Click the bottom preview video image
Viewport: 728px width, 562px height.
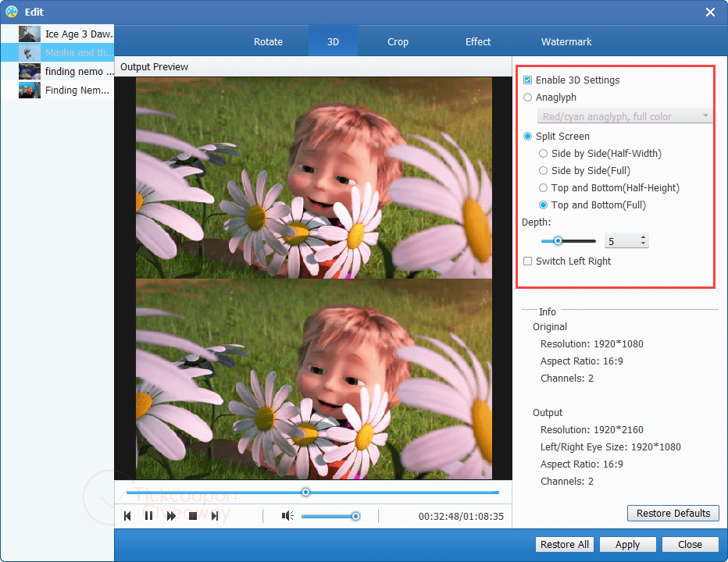point(314,379)
